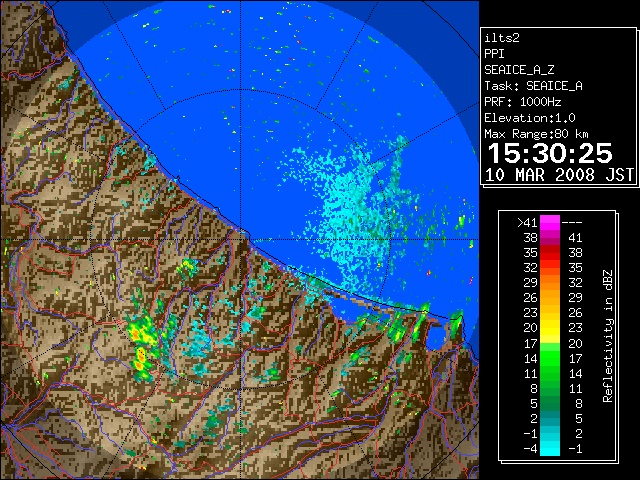This screenshot has width=640, height=480.
Task: Click the 15:30:25 timestamp
Action: click(550, 153)
